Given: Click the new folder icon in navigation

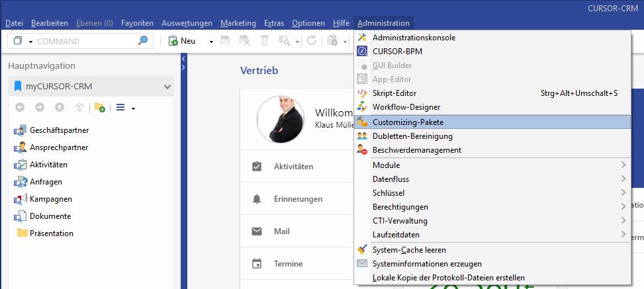Looking at the screenshot, I should tap(100, 108).
